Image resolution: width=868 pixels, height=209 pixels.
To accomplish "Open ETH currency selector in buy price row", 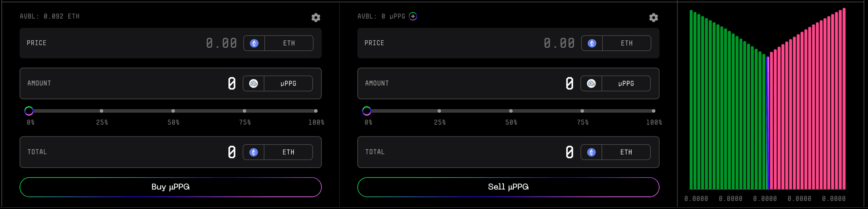I will [289, 43].
